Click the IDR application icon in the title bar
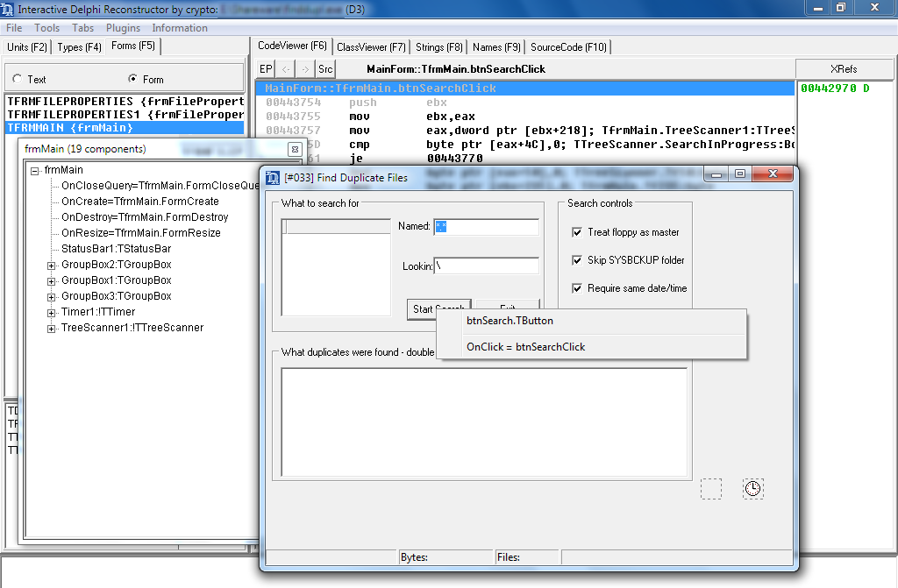Viewport: 898px width, 588px height. coord(7,9)
